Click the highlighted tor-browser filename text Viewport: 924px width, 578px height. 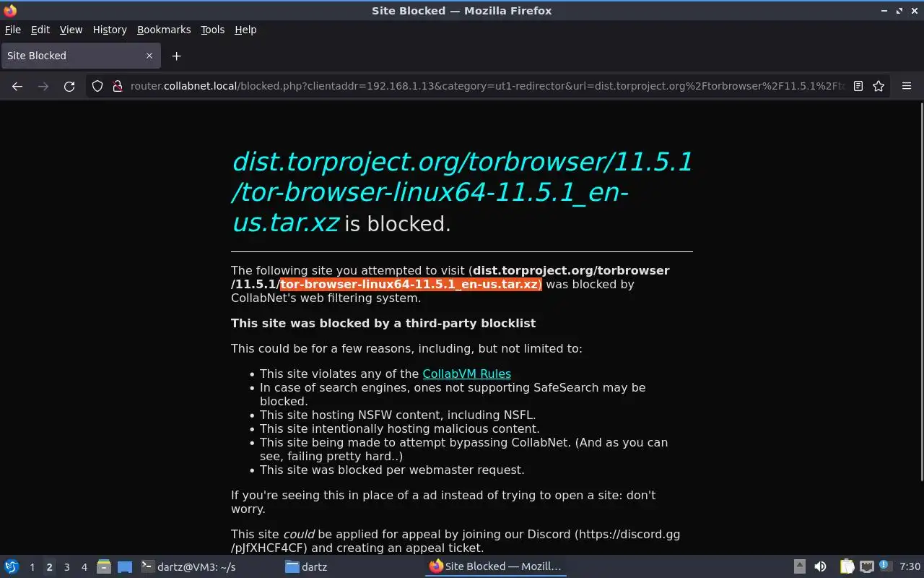tap(411, 284)
